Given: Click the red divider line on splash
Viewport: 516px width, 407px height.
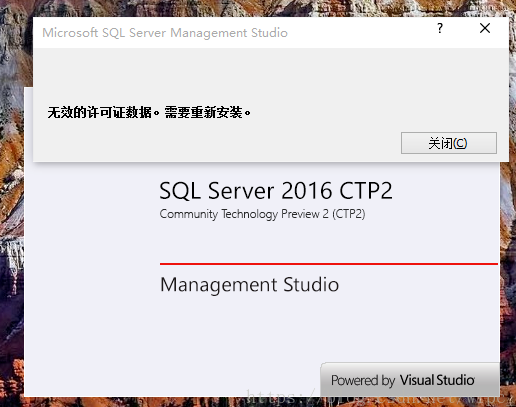Looking at the screenshot, I should (329, 264).
